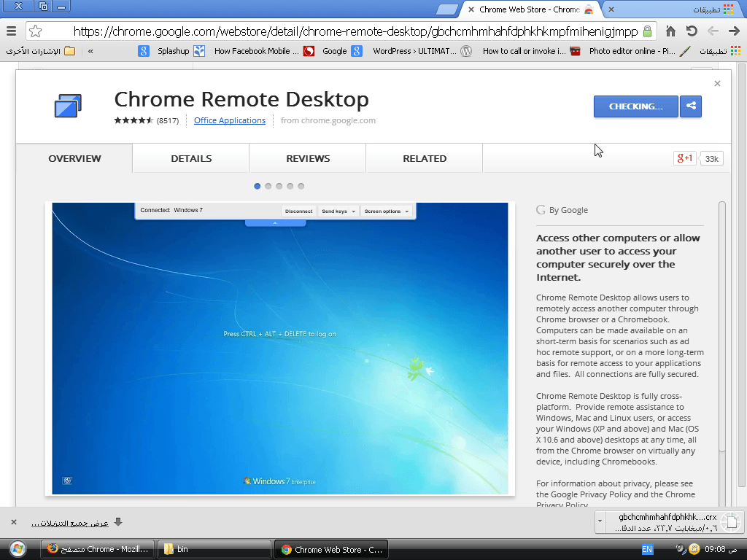This screenshot has height=560, width=747.
Task: Open a new tab
Action: point(446,9)
